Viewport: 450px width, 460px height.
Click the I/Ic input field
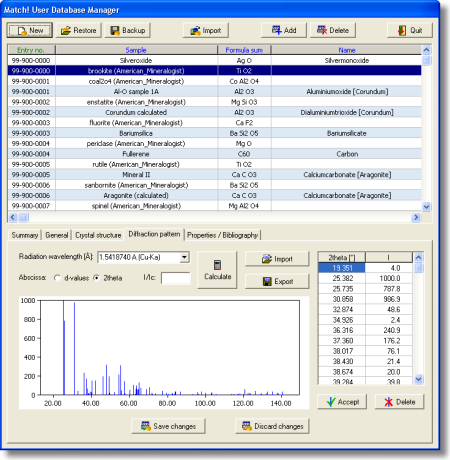pos(176,278)
